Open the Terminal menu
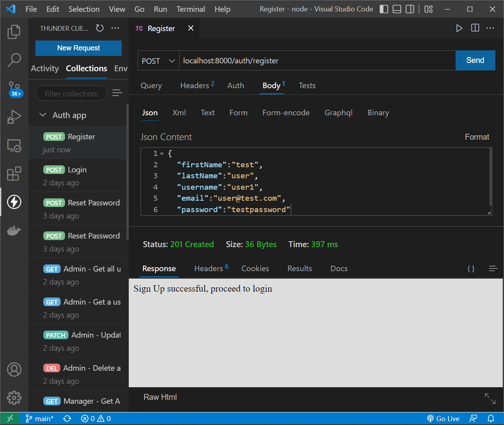This screenshot has width=504, height=425. click(191, 9)
